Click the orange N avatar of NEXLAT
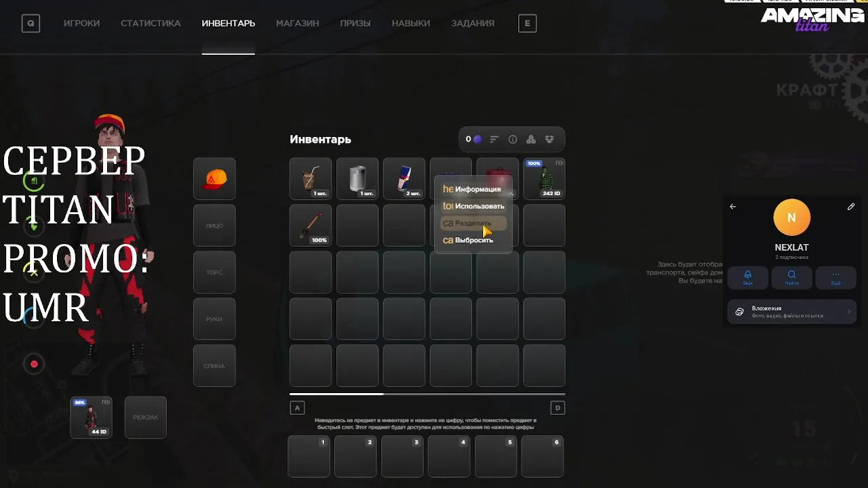The height and width of the screenshot is (488, 868). coord(791,218)
